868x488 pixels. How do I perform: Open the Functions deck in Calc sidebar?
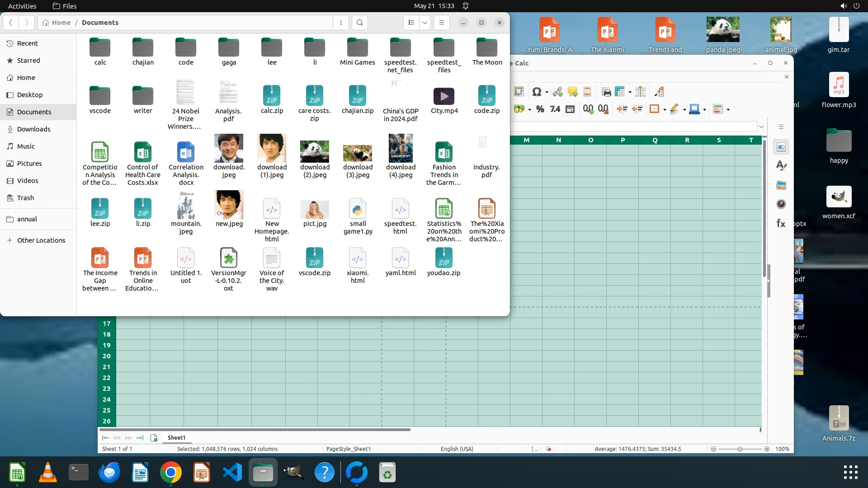pyautogui.click(x=781, y=223)
